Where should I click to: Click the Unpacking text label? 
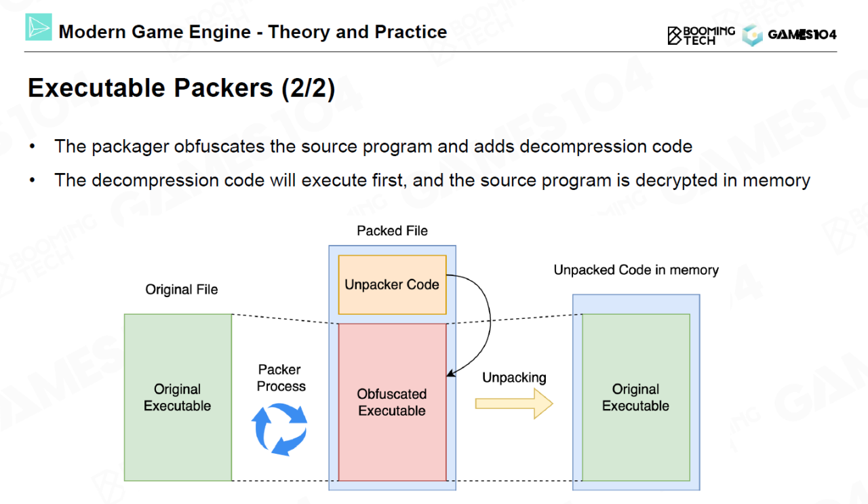(514, 378)
